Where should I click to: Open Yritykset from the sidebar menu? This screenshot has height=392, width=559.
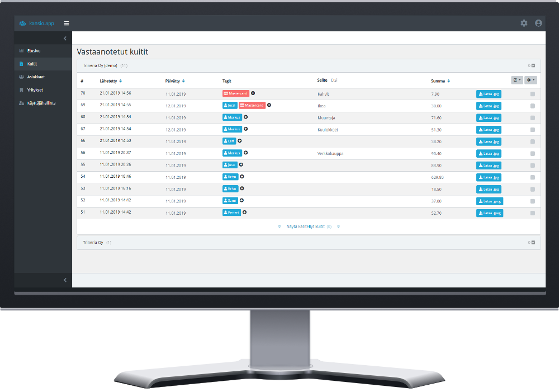[35, 89]
